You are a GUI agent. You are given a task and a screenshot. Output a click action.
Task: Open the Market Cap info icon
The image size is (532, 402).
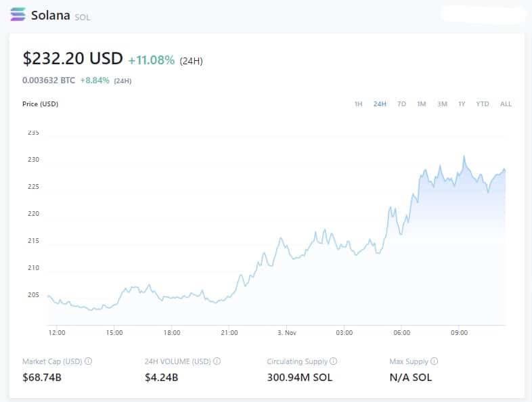pyautogui.click(x=88, y=361)
